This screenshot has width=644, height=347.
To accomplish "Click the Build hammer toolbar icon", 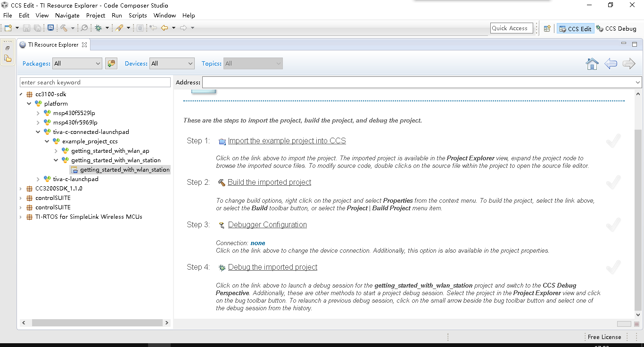I will tap(64, 28).
